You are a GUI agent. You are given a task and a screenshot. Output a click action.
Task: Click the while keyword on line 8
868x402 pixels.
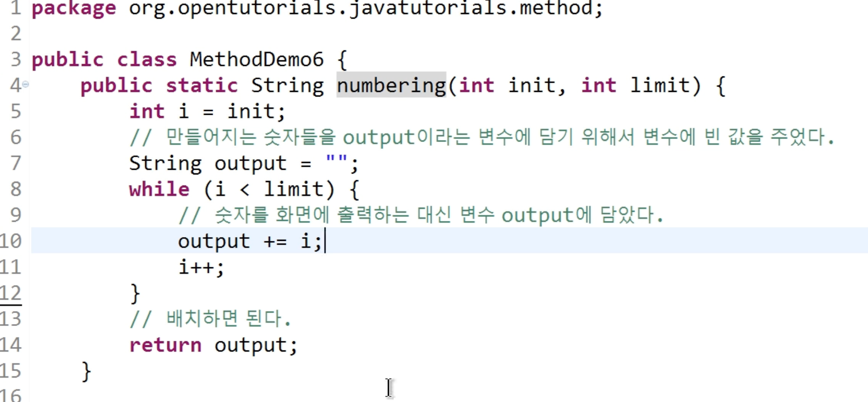coord(159,189)
